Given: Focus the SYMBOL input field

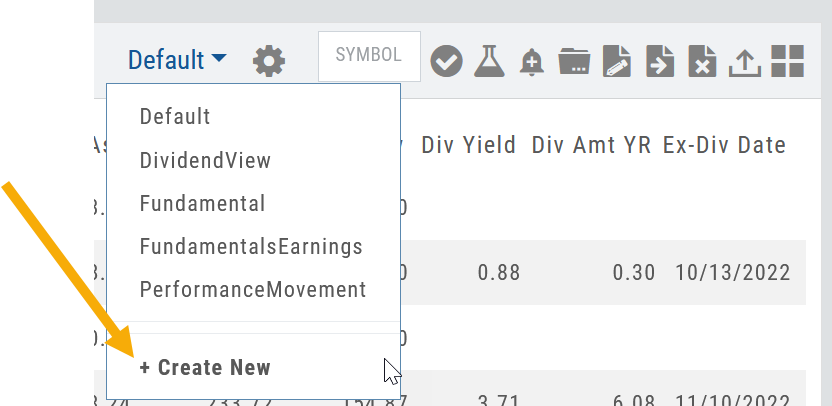Looking at the screenshot, I should pyautogui.click(x=368, y=56).
